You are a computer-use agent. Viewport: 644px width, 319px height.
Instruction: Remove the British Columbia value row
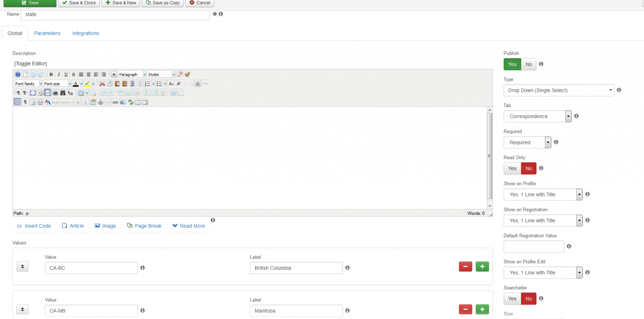click(x=465, y=267)
